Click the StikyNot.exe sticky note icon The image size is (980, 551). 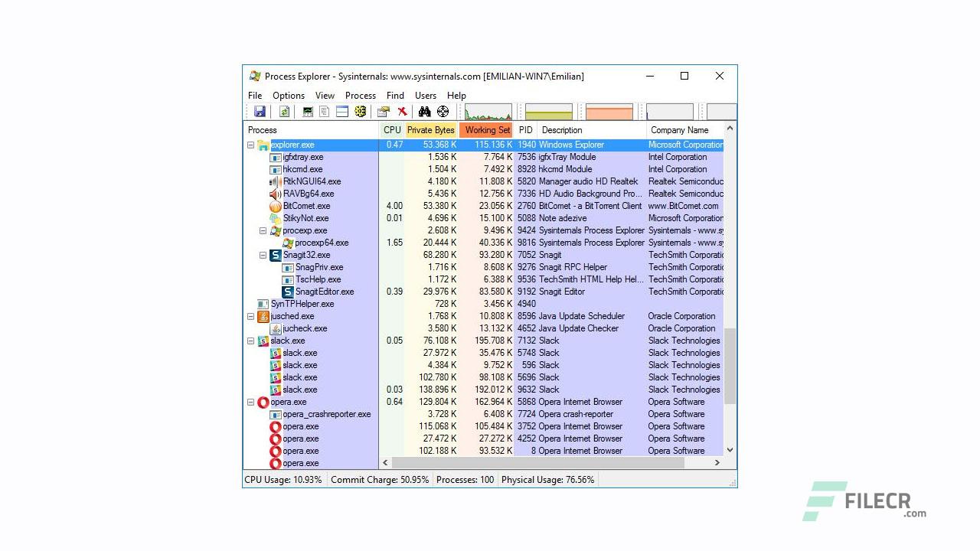(x=276, y=218)
